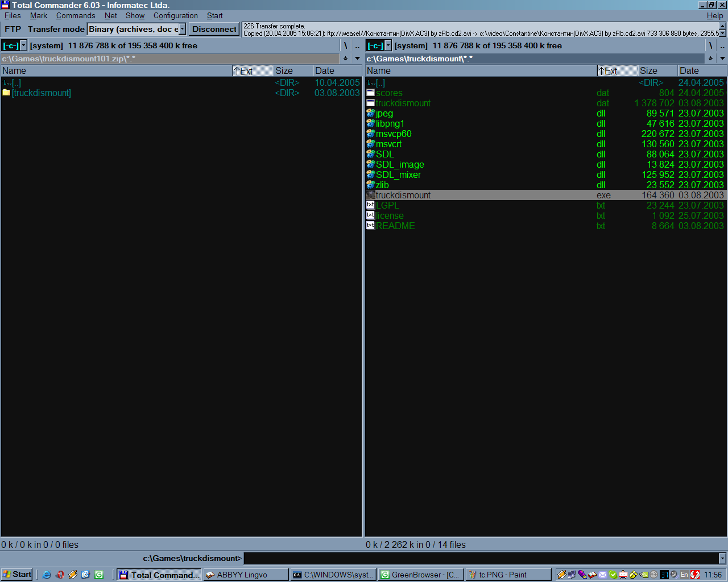The width and height of the screenshot is (728, 582).
Task: Open right panel directory history arrow
Action: click(x=722, y=59)
